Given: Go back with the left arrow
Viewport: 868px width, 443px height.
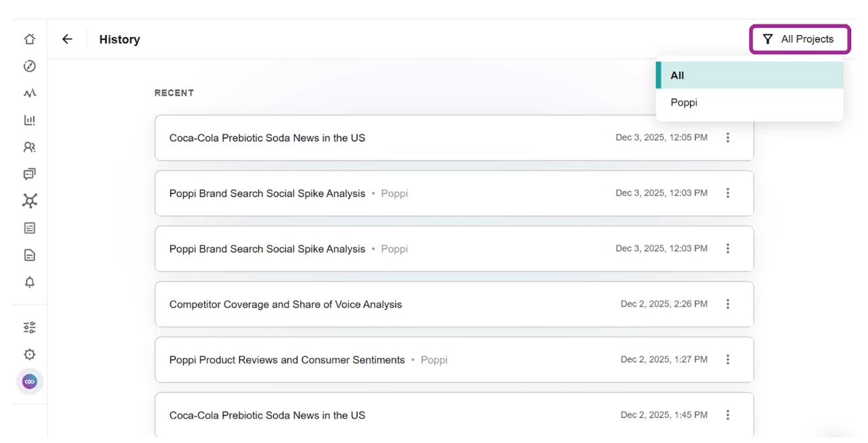Looking at the screenshot, I should coord(67,39).
